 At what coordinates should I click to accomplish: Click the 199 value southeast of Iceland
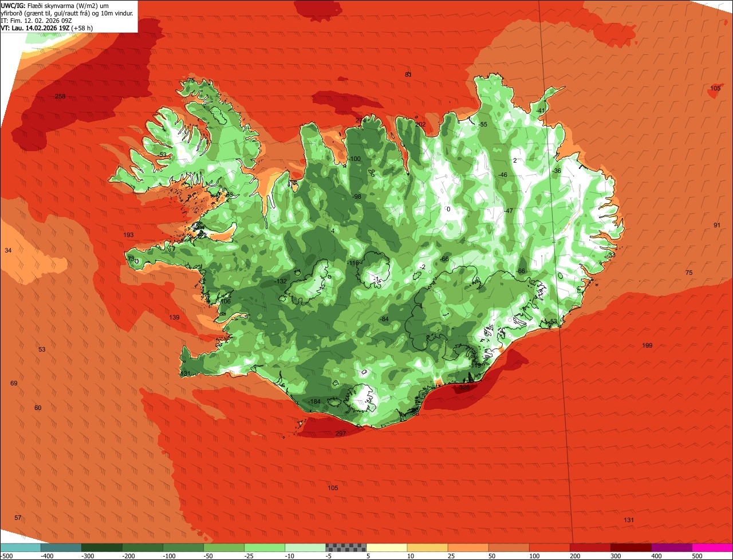[x=647, y=345]
